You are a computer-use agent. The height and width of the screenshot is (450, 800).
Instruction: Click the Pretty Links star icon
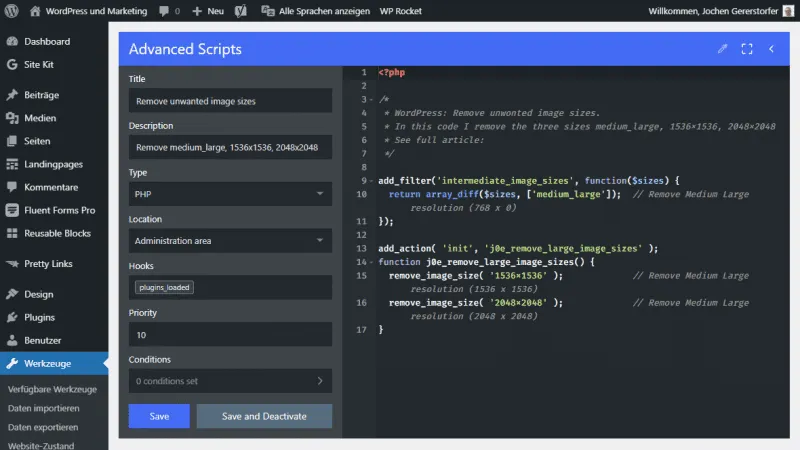(12, 264)
